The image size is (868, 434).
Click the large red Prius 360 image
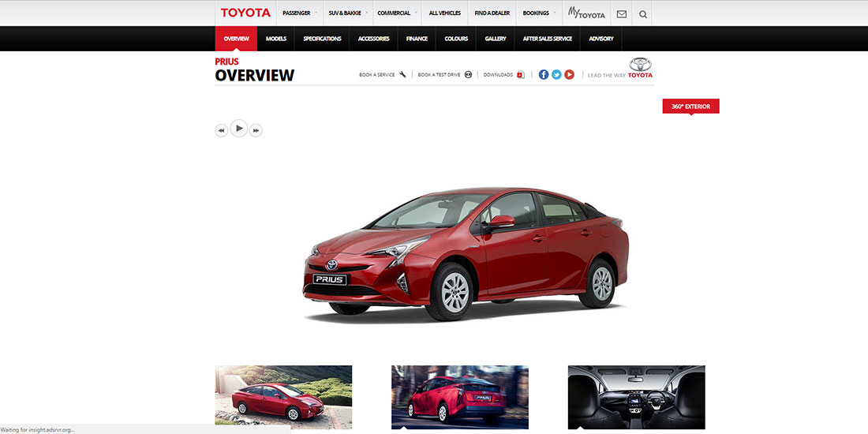tap(466, 254)
